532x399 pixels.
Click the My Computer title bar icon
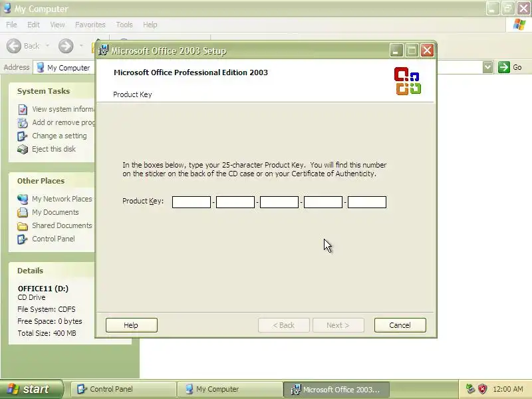7,8
